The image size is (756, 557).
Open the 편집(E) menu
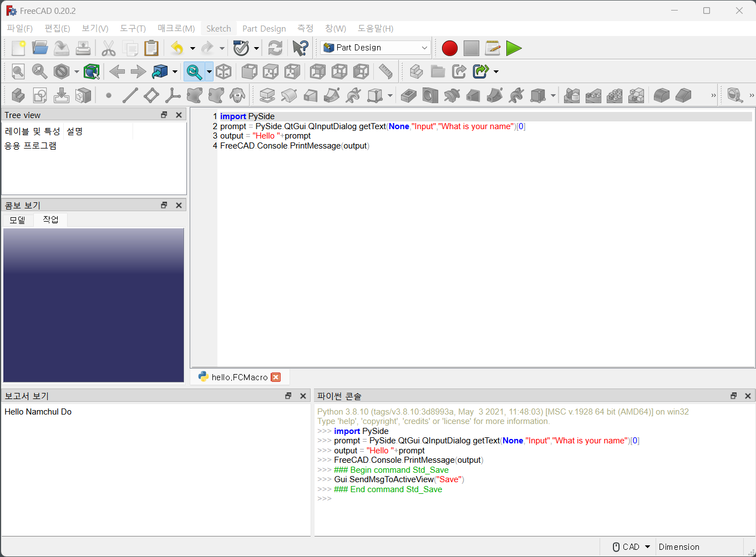tap(57, 28)
